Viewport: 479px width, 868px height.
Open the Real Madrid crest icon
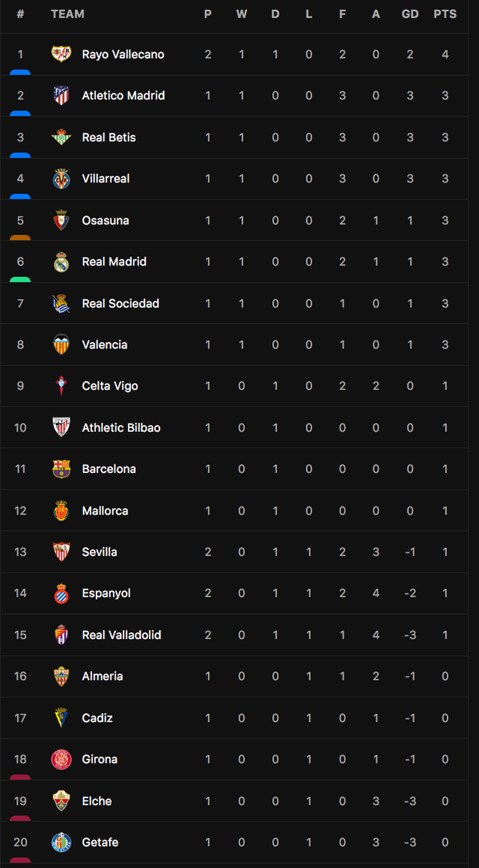coord(61,262)
